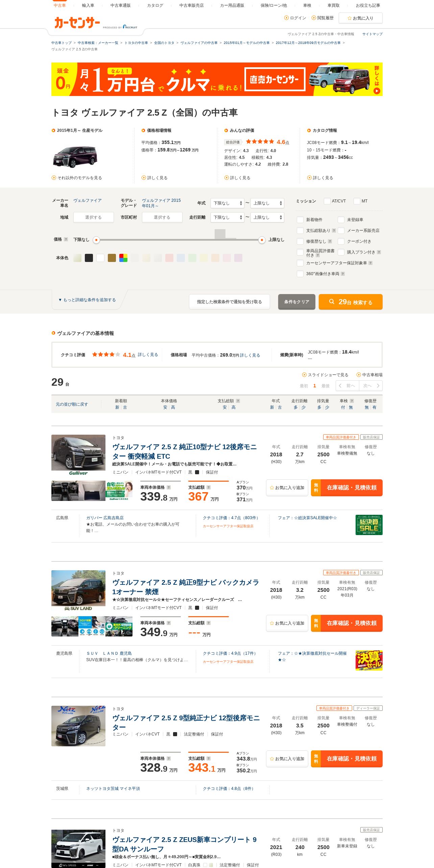Open 中古車通販 top menu item
Viewport: 434px width, 868px height.
[x=120, y=5]
